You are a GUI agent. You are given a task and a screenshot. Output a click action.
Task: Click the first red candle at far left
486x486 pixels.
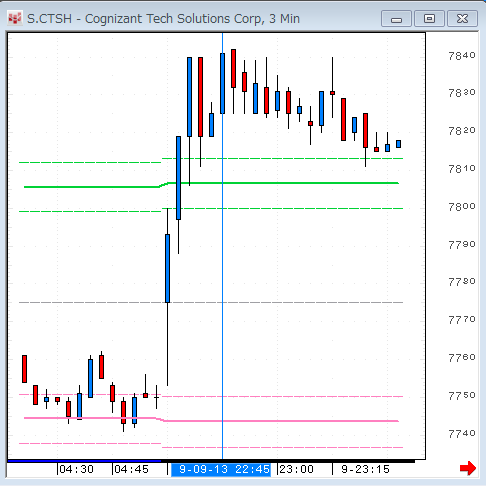pos(24,369)
